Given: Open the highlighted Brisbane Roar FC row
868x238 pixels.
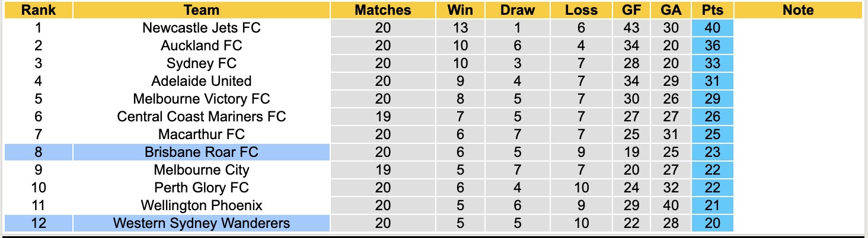Looking at the screenshot, I should point(202,152).
